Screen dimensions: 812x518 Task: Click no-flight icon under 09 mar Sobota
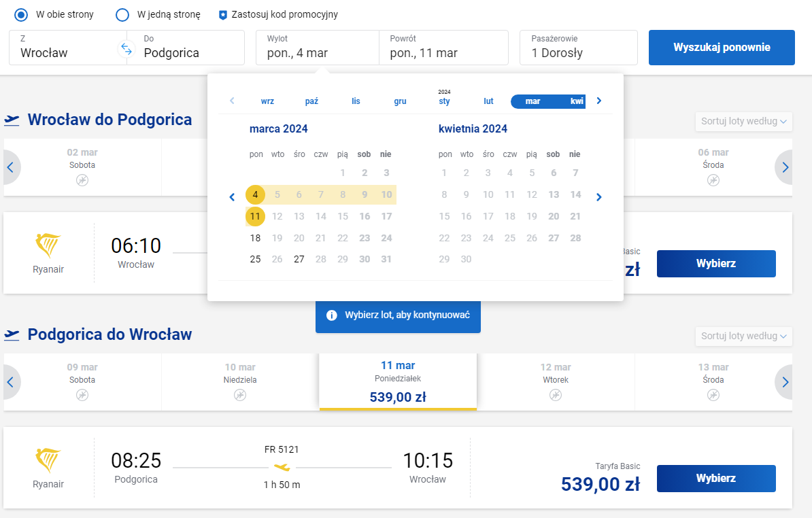click(82, 395)
